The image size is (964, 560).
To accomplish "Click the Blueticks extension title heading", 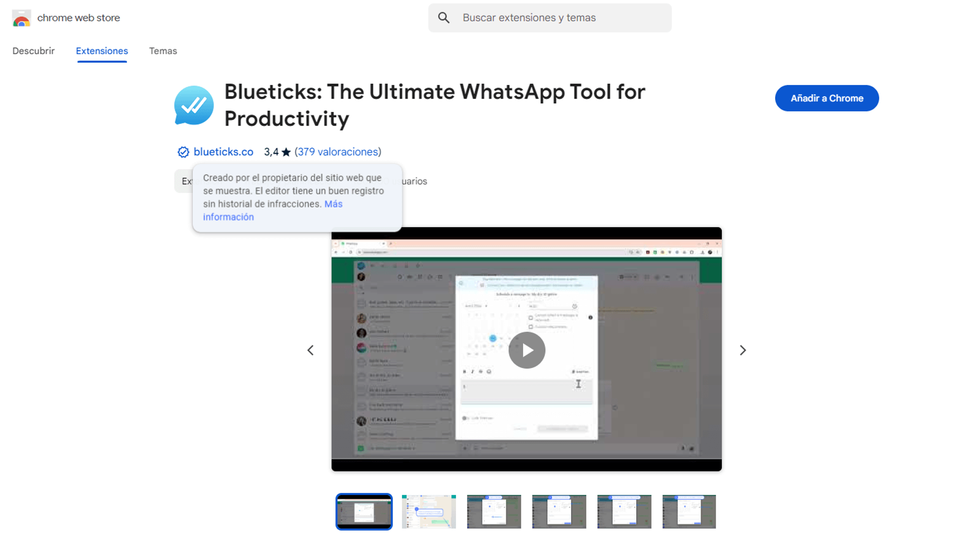I will tap(435, 105).
